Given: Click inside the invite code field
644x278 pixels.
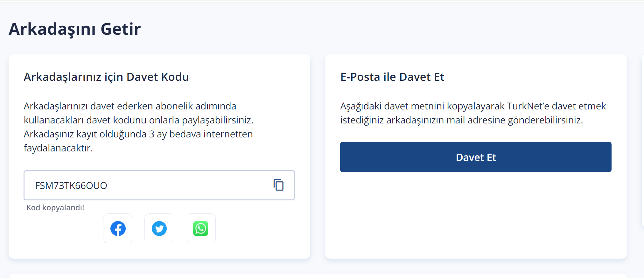Looking at the screenshot, I should pyautogui.click(x=159, y=185).
